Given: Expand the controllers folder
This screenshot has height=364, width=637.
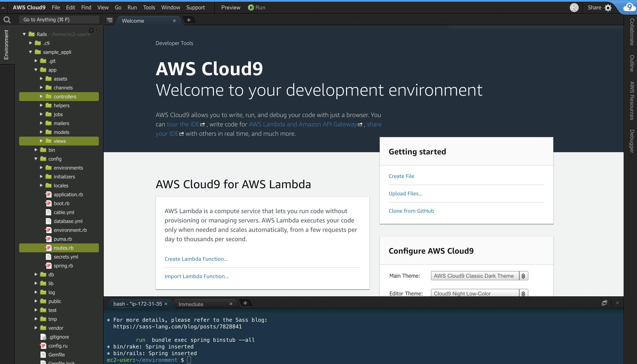Looking at the screenshot, I should pyautogui.click(x=41, y=97).
